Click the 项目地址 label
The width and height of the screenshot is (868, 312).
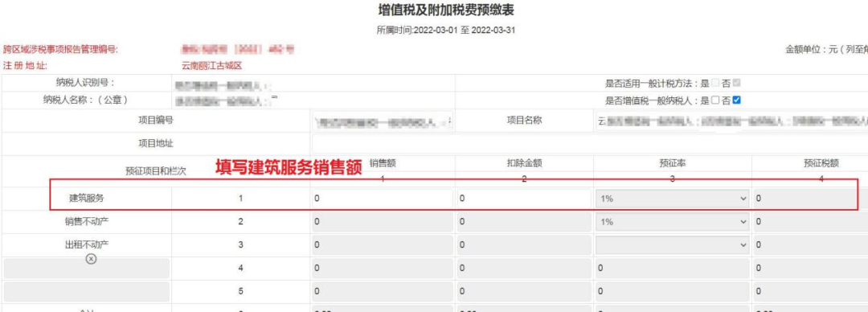pyautogui.click(x=156, y=143)
